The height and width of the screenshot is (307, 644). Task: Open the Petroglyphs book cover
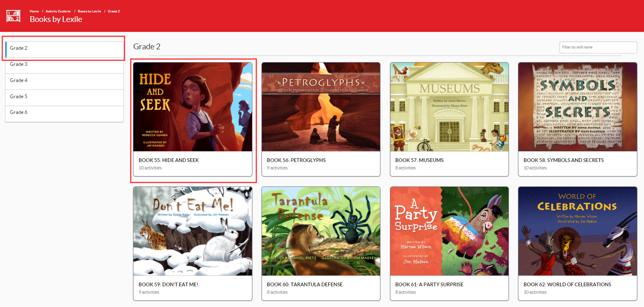tap(321, 107)
